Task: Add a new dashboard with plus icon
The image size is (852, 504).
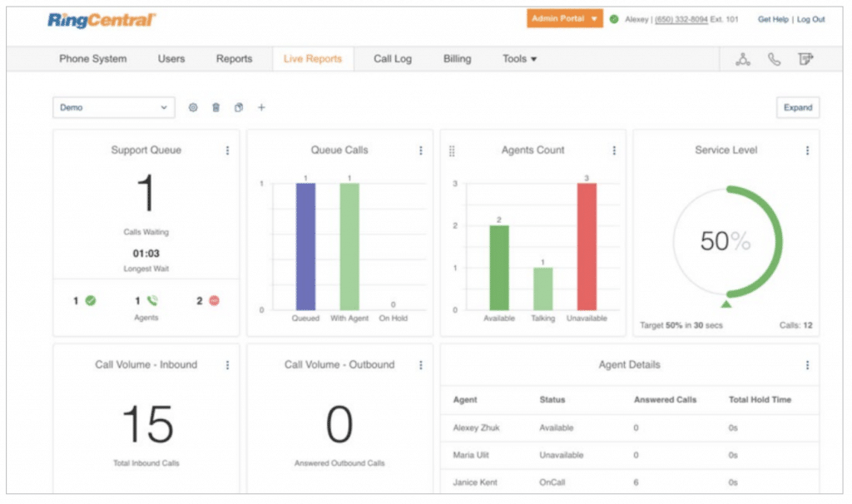Action: click(x=261, y=107)
